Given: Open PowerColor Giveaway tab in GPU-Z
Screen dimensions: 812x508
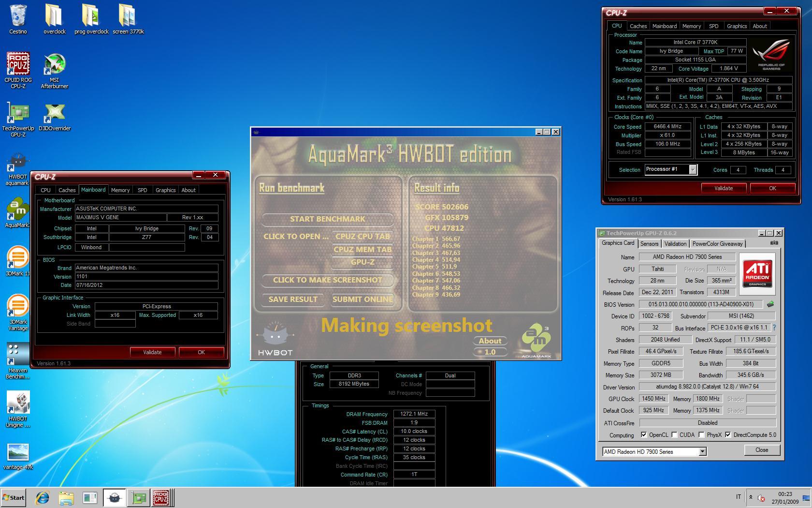Looking at the screenshot, I should 717,244.
